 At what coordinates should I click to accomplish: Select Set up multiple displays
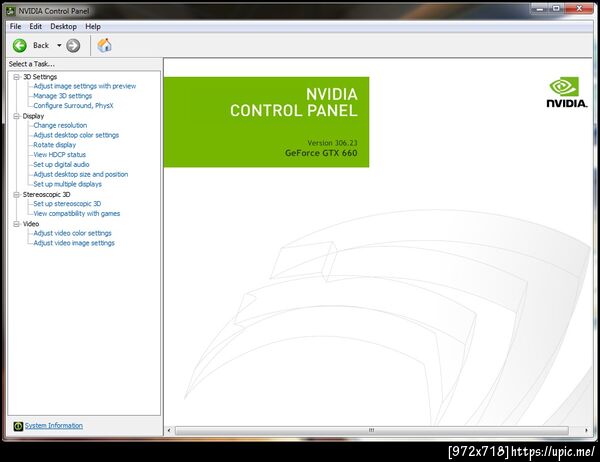coord(68,184)
